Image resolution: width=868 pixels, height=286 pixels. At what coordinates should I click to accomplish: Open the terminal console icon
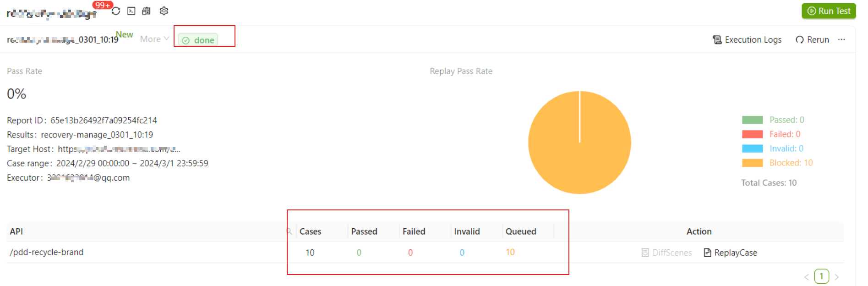coord(131,11)
